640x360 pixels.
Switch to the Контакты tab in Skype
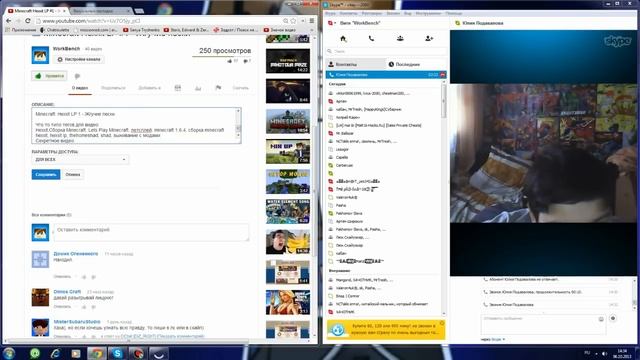click(x=356, y=64)
